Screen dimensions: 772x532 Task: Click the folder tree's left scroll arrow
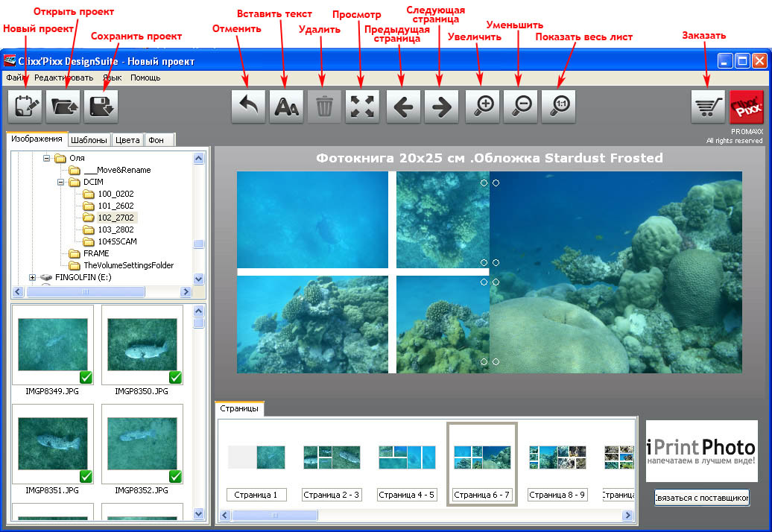18,292
